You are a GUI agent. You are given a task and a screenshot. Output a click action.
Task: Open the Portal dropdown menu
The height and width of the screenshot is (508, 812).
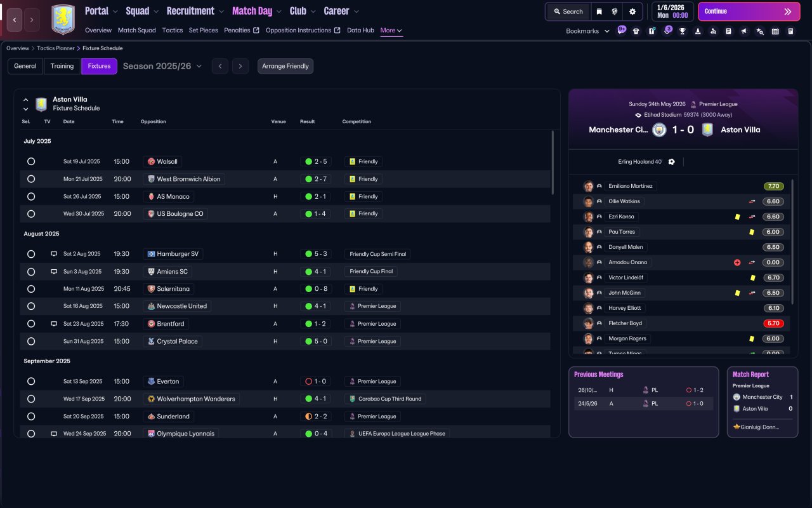click(x=101, y=11)
